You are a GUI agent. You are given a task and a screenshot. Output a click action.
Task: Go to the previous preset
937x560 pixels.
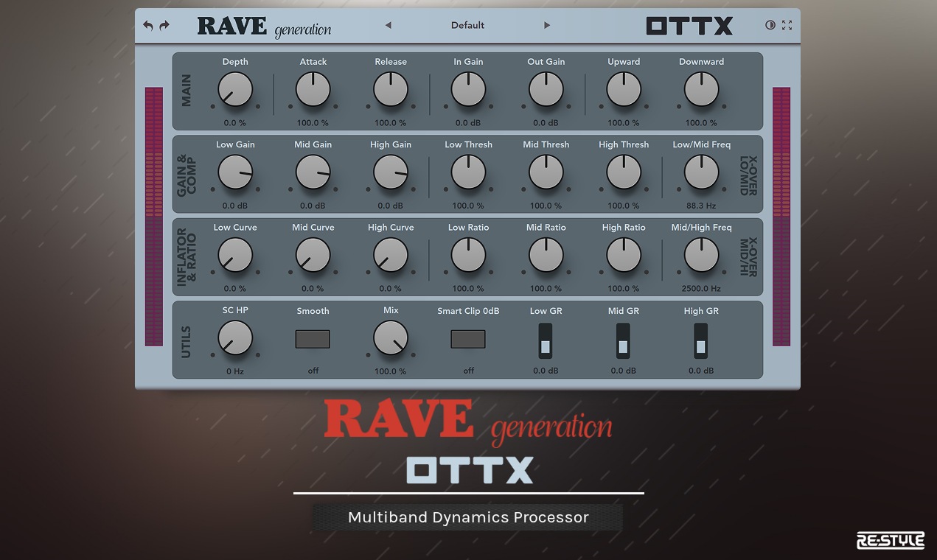[389, 24]
